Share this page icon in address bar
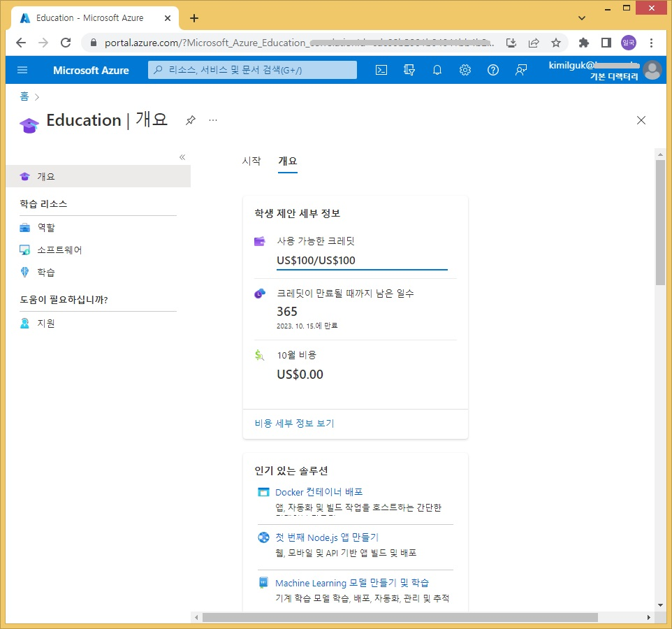 (x=534, y=43)
